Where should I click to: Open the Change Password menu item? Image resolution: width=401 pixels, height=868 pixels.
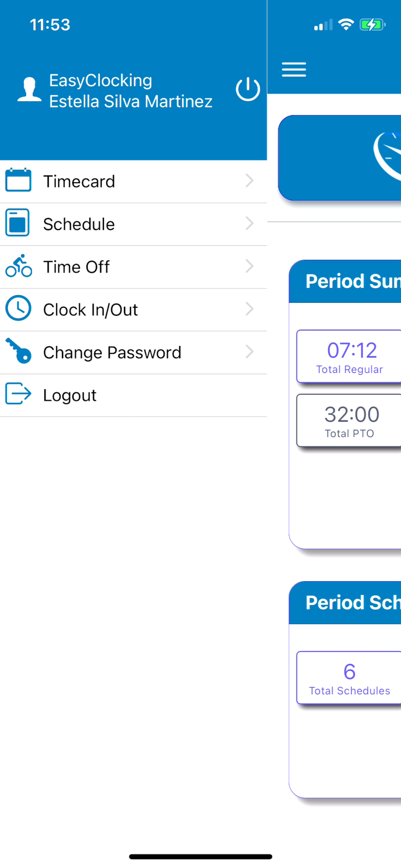(133, 352)
